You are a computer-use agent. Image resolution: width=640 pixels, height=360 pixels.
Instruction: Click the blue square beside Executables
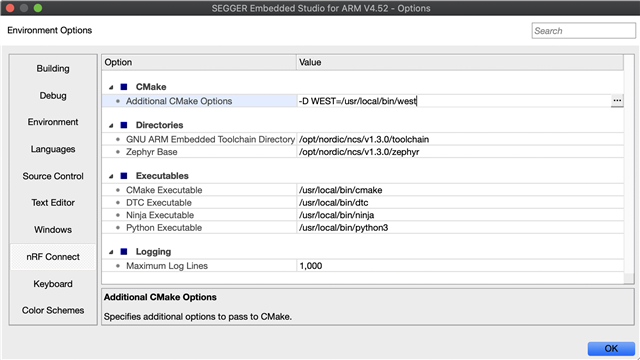(x=124, y=176)
